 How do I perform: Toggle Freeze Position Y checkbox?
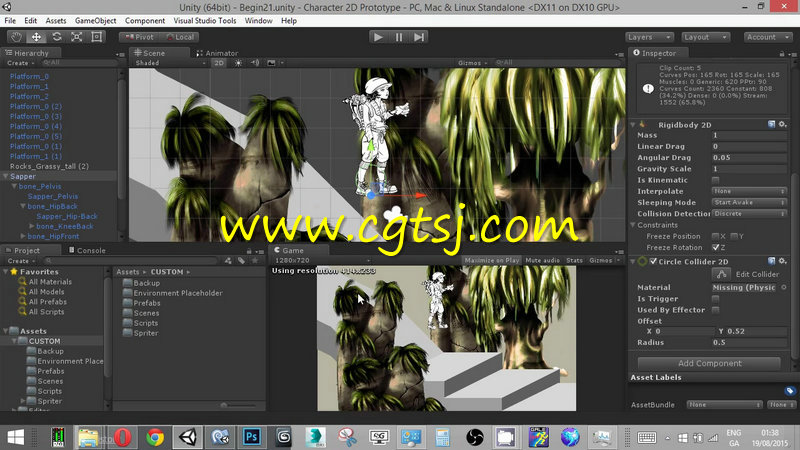[x=734, y=236]
